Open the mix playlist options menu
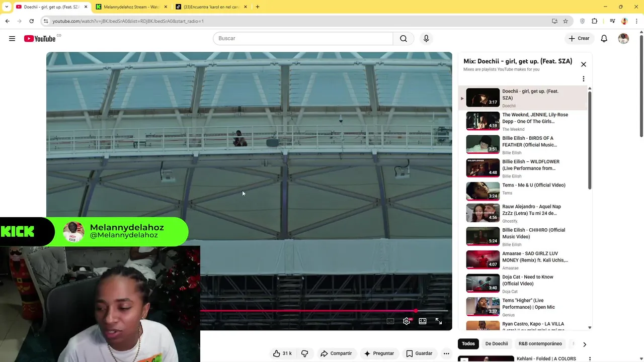Screen dimensions: 644x362 click(x=584, y=79)
